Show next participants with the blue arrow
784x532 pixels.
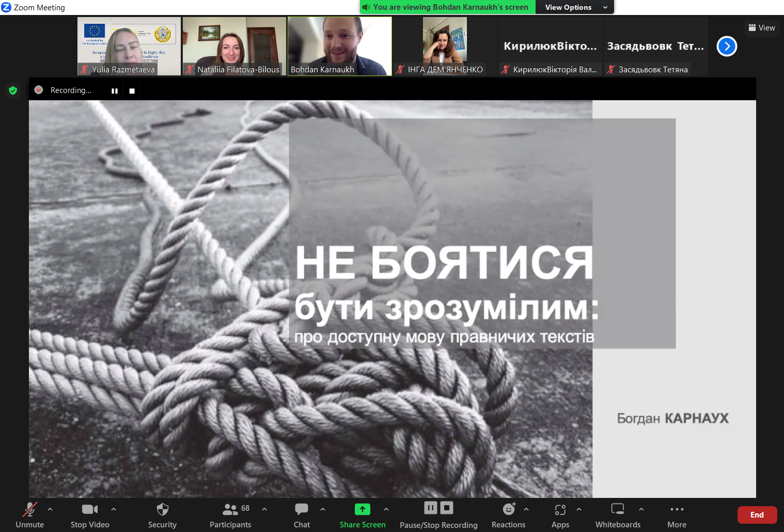click(x=727, y=46)
